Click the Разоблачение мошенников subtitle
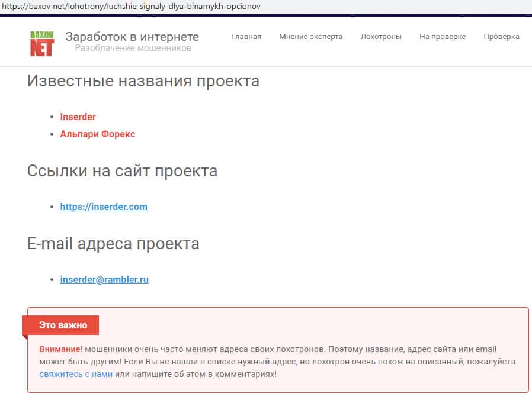This screenshot has height=400, width=532. [133, 48]
